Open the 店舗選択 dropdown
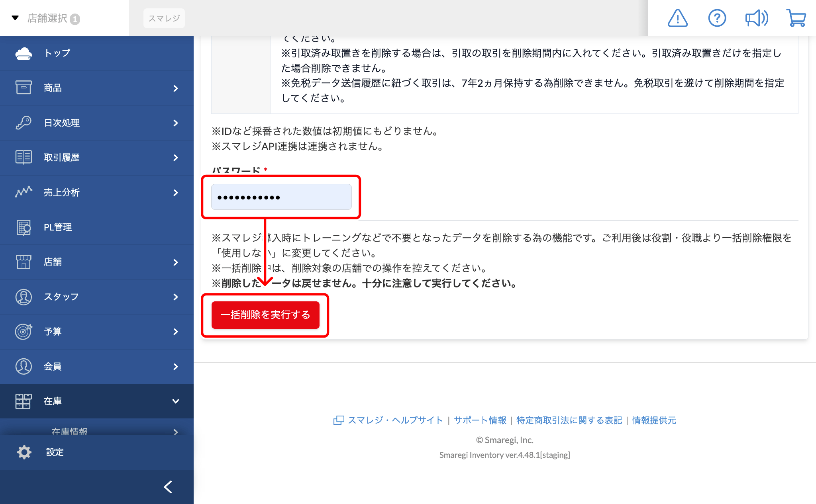Image resolution: width=816 pixels, height=504 pixels. [x=46, y=18]
